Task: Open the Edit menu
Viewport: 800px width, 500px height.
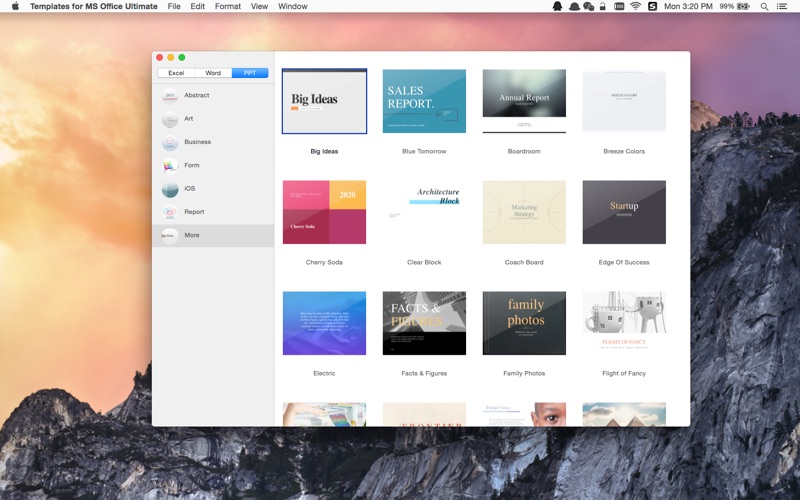Action: click(x=197, y=6)
